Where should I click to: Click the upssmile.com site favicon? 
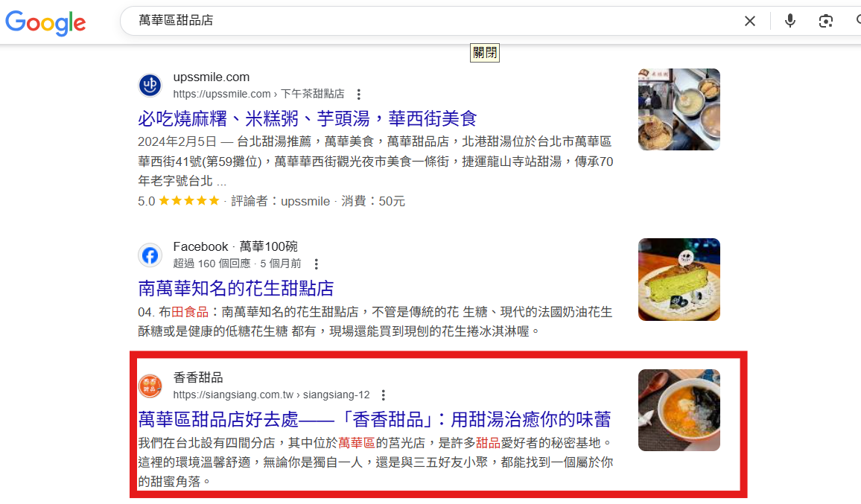tap(150, 85)
